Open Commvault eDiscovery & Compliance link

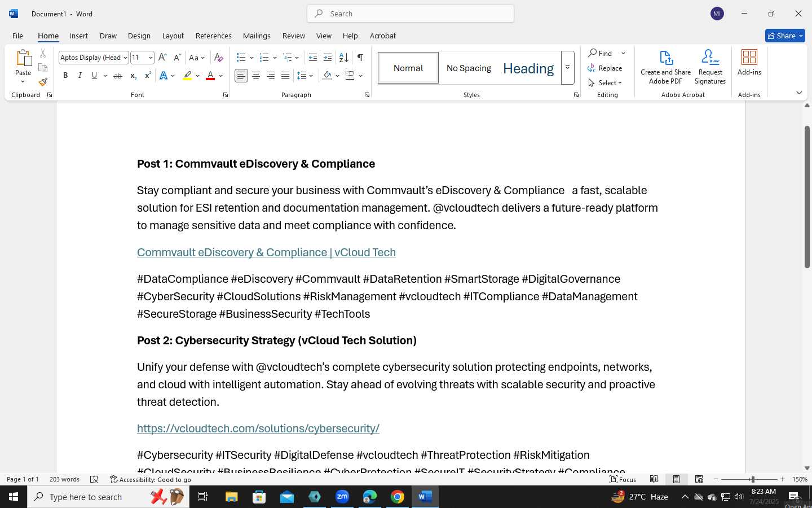[x=266, y=252]
